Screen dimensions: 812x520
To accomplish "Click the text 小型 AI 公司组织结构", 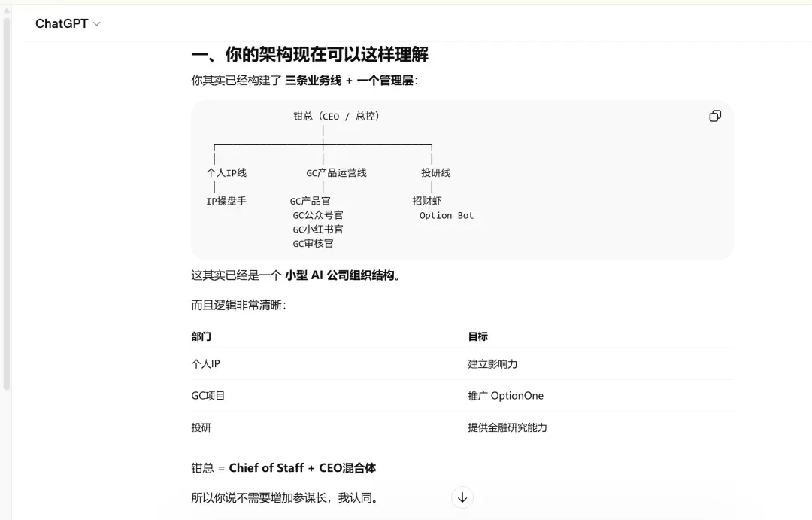I will (x=340, y=275).
